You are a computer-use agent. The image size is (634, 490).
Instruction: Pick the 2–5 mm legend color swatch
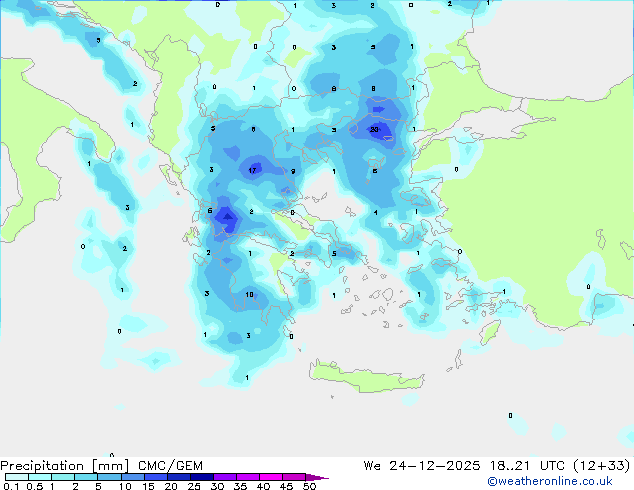click(x=86, y=477)
